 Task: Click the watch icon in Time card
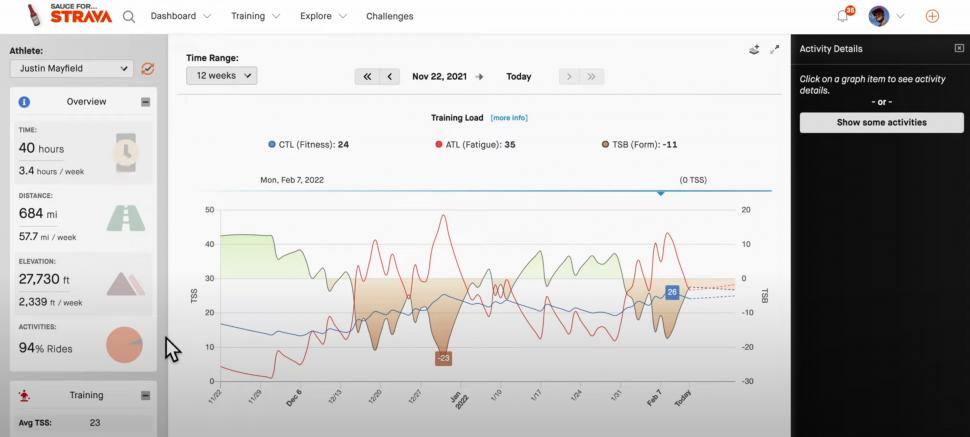pos(126,152)
